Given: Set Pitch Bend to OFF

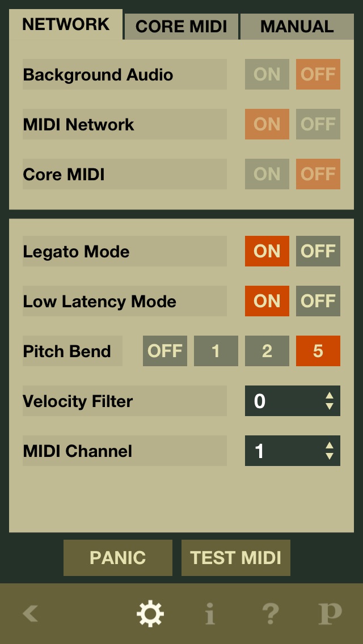Looking at the screenshot, I should coord(165,351).
